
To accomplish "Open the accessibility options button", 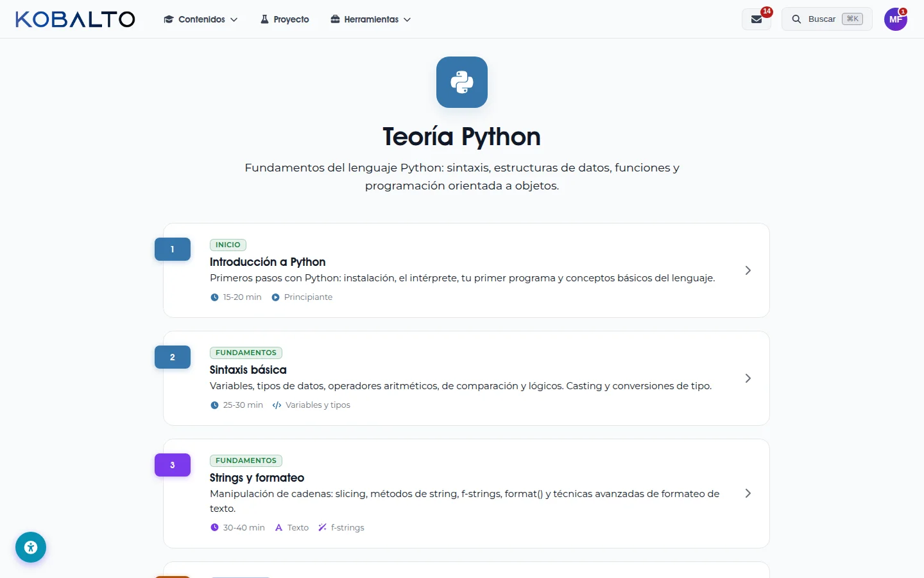I will [31, 547].
